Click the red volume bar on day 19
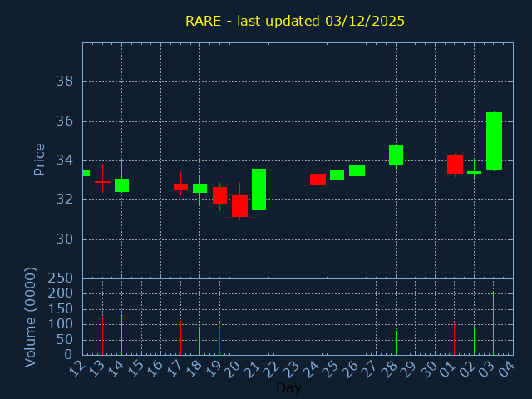This screenshot has width=532, height=399. click(x=219, y=338)
